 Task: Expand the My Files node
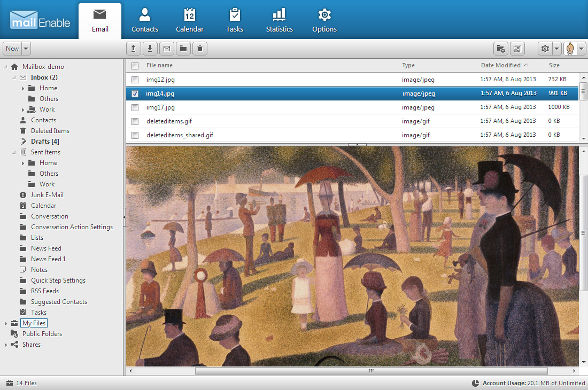coord(6,323)
